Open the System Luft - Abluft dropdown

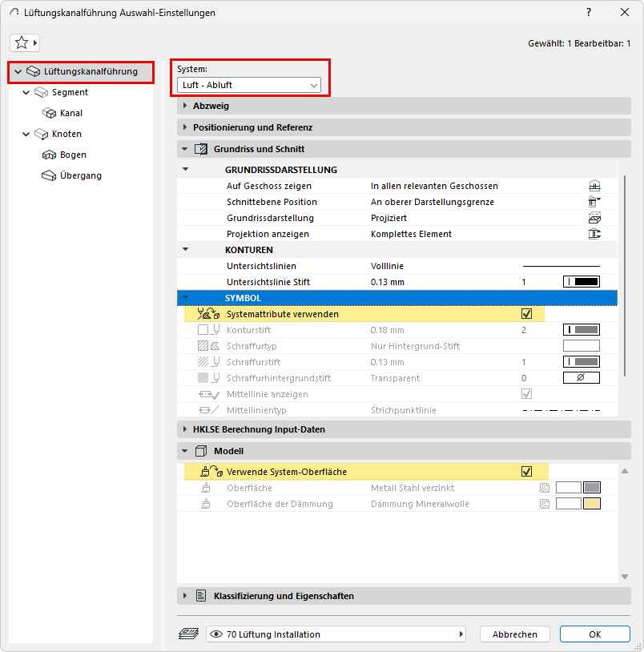click(249, 85)
